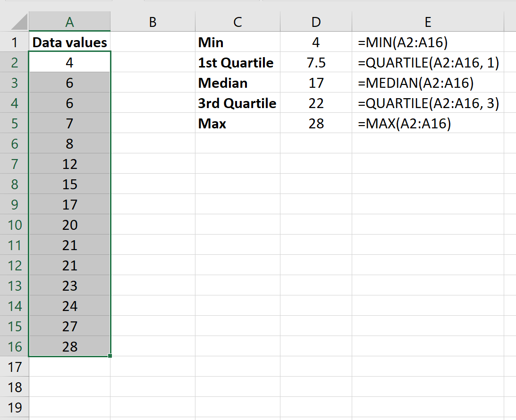Click cell A14 containing 24
This screenshot has height=420, width=516.
point(69,306)
